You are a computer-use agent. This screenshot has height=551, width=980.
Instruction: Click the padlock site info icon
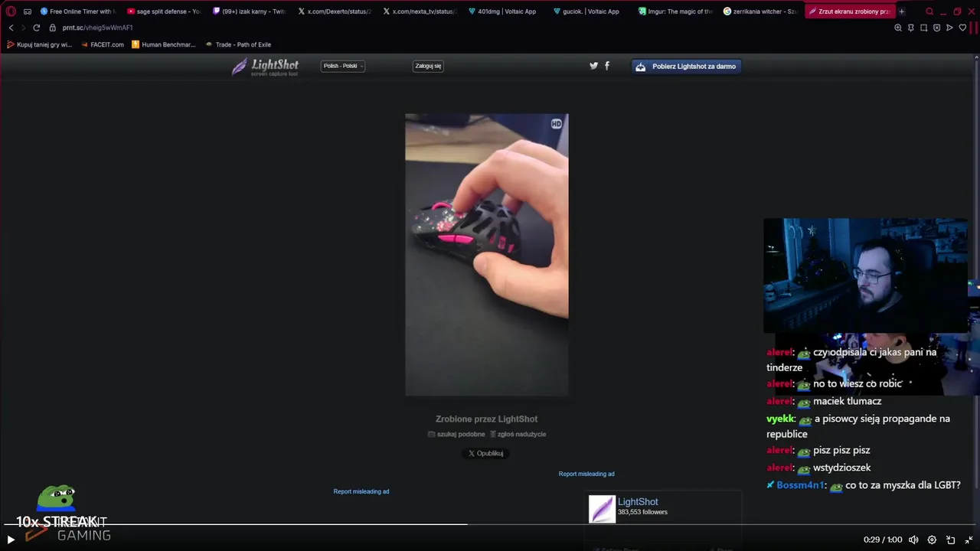53,28
